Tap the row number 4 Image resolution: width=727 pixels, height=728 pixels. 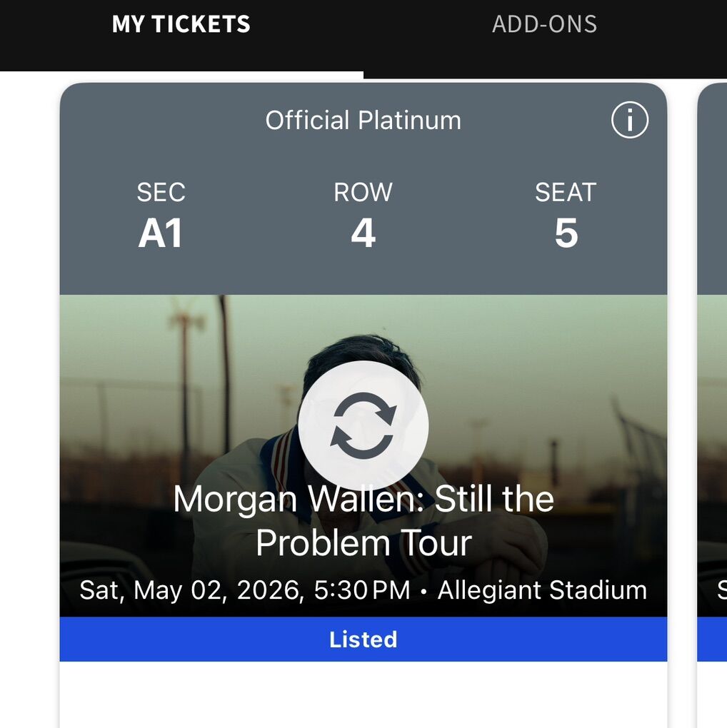point(363,234)
